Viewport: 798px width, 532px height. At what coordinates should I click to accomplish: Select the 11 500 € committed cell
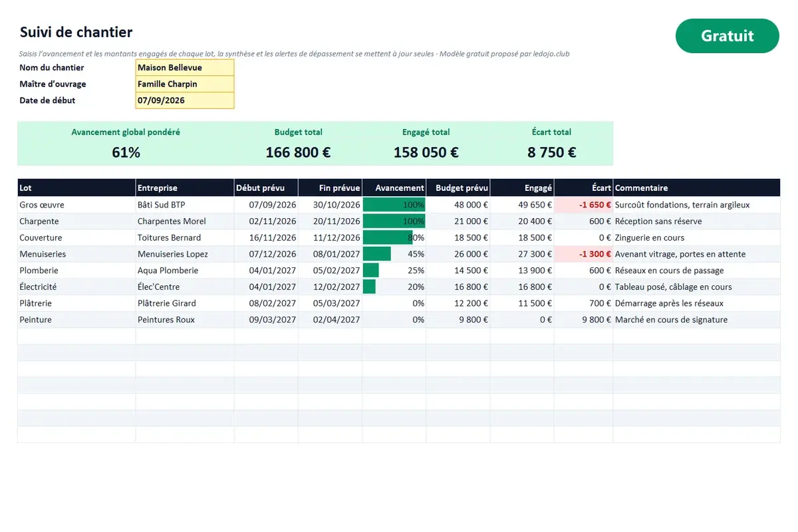click(522, 303)
